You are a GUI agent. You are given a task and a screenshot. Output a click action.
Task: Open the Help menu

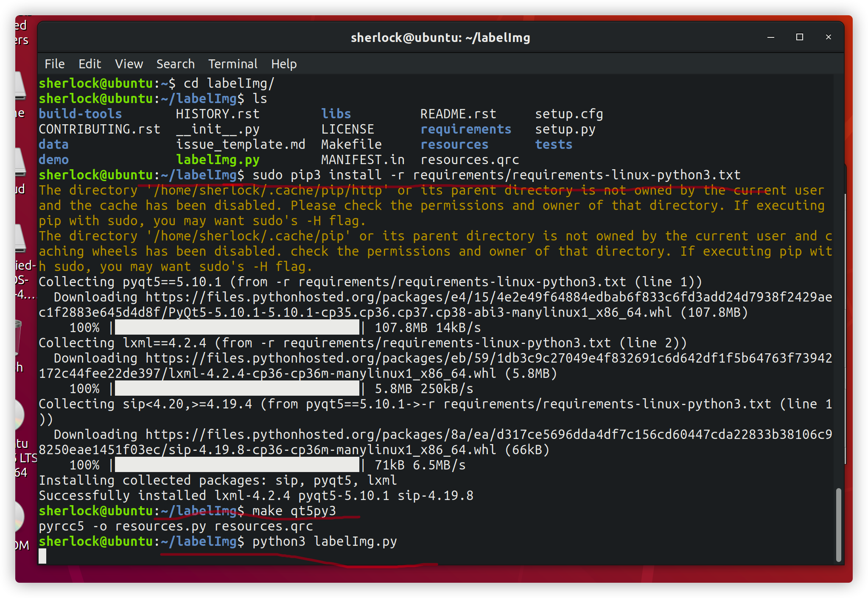coord(283,64)
